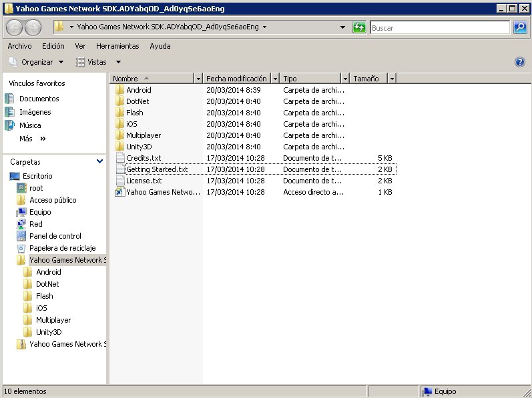Image resolution: width=532 pixels, height=398 pixels.
Task: Open the Imágenes favorite link icon
Action: (x=9, y=112)
